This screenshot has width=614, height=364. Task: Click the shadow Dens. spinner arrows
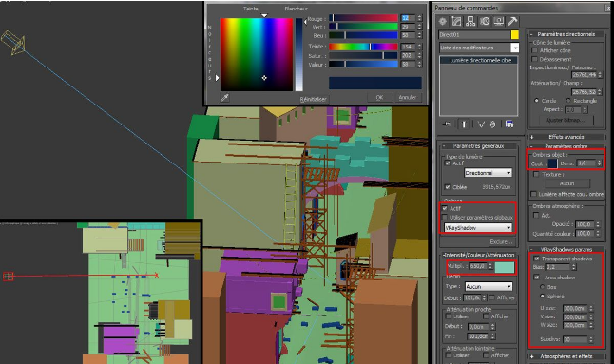click(599, 163)
